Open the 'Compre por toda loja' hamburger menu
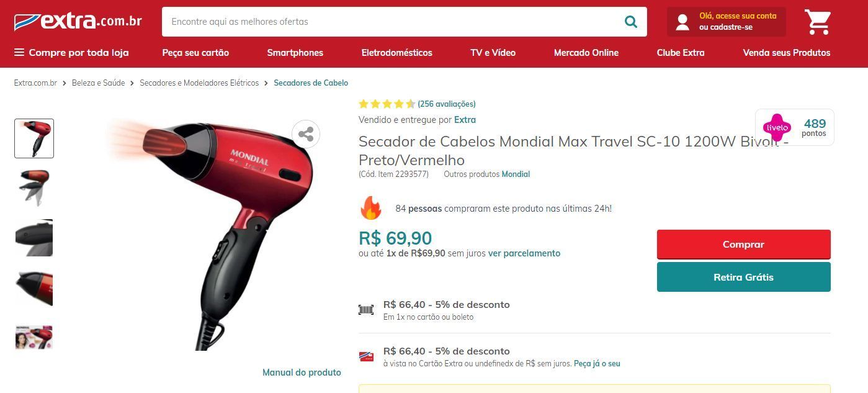 [x=71, y=53]
